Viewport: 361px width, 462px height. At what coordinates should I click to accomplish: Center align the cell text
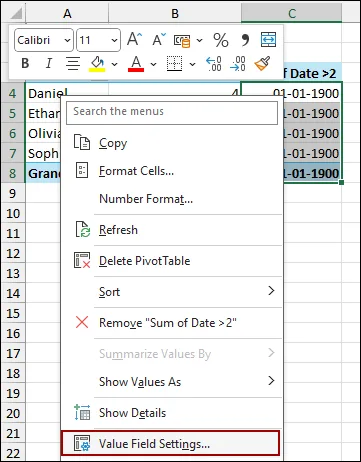73,63
